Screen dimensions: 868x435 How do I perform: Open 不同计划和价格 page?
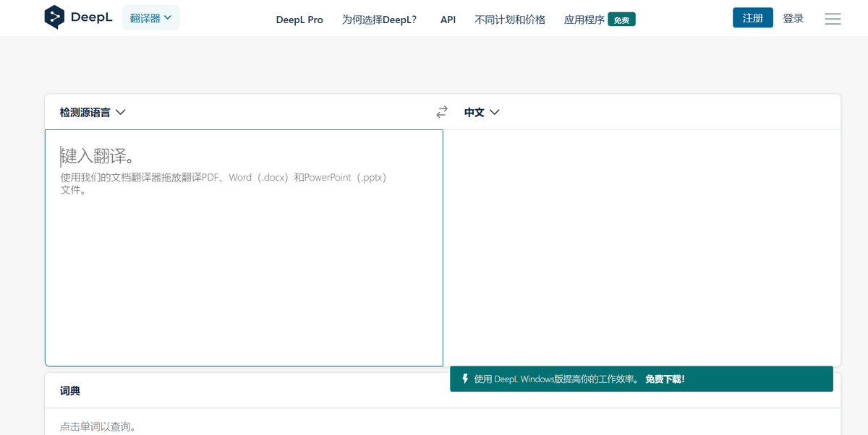click(510, 20)
